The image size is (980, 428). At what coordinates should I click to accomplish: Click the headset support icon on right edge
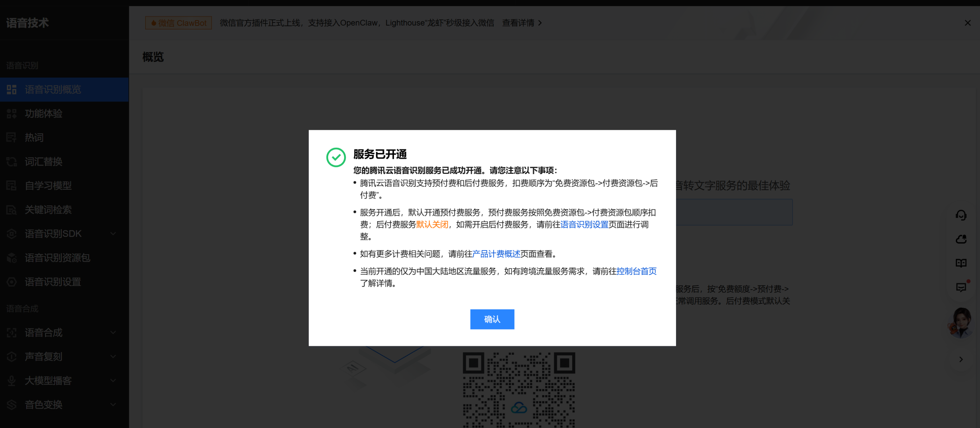coord(961,215)
